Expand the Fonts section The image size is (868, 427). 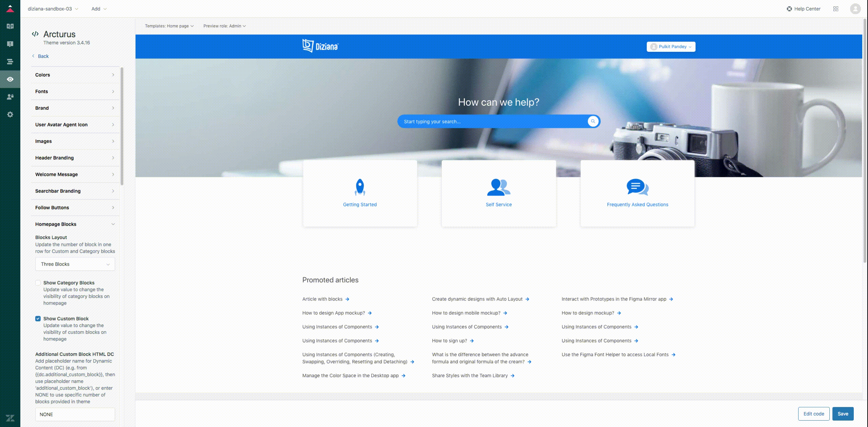point(75,91)
